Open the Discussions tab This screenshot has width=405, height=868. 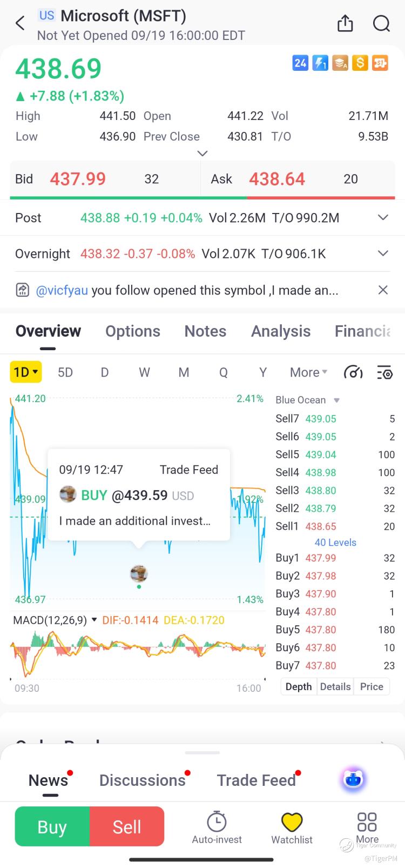point(143,780)
